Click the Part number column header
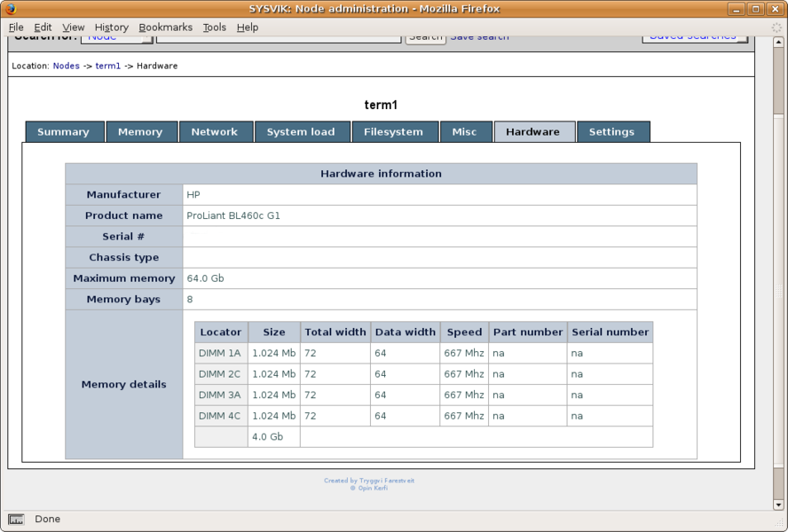 pyautogui.click(x=528, y=332)
